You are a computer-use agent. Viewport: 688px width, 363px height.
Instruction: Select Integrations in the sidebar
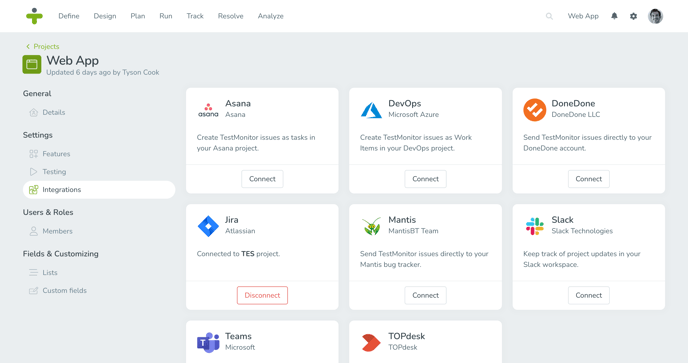[99, 190]
